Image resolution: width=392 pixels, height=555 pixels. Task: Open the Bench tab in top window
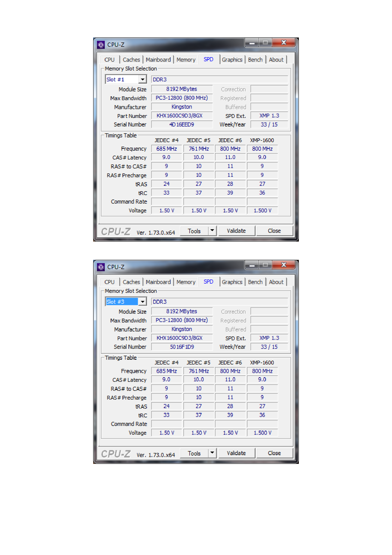[255, 60]
